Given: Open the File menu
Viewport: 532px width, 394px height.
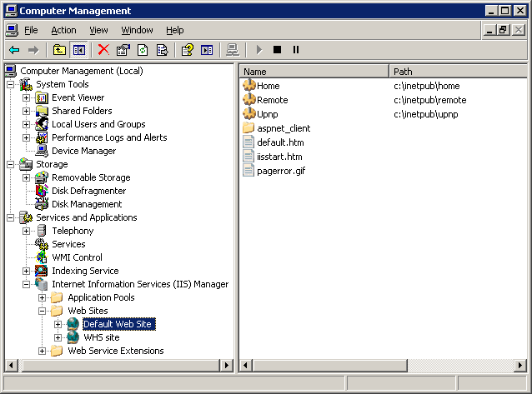Looking at the screenshot, I should (31, 31).
